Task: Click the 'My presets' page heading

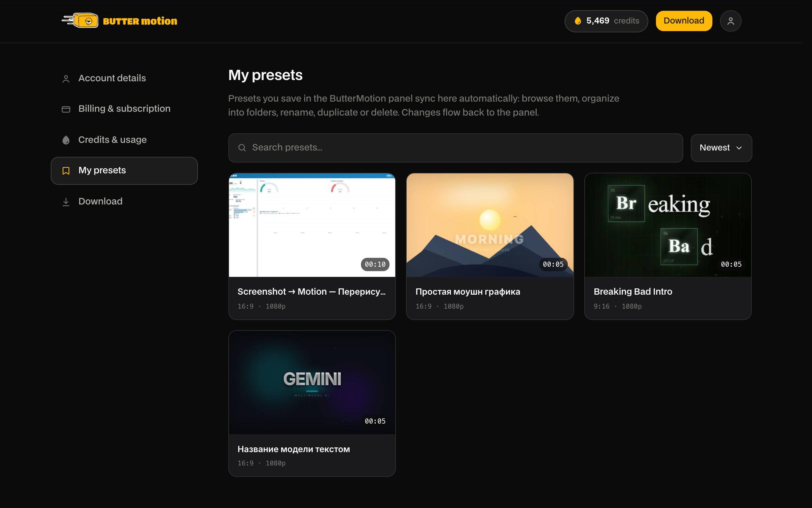Action: pos(265,75)
